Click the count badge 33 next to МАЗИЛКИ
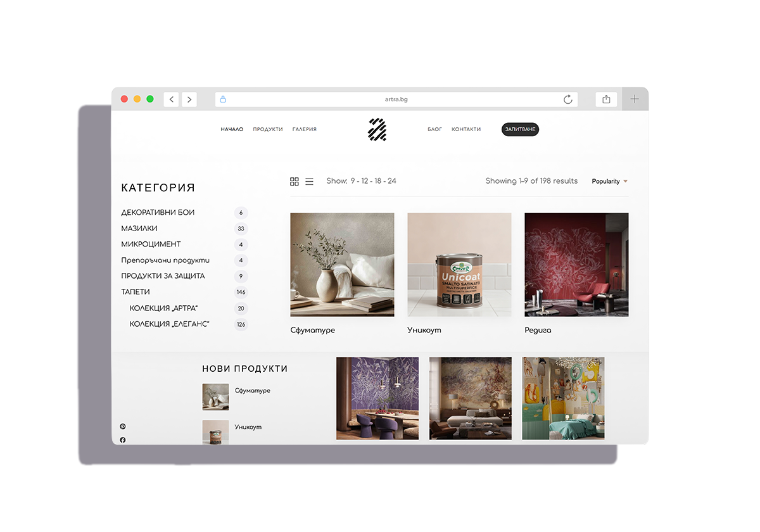Image resolution: width=760 pixels, height=532 pixels. [x=241, y=229]
